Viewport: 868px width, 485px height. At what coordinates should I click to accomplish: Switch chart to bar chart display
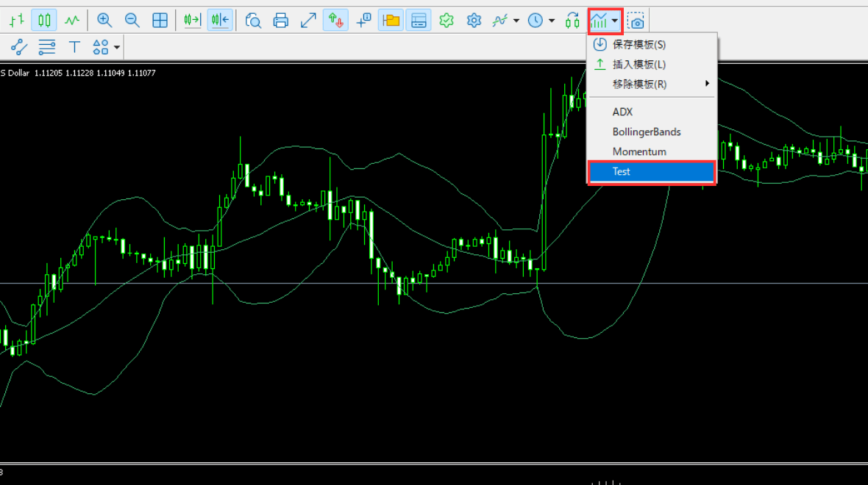17,21
